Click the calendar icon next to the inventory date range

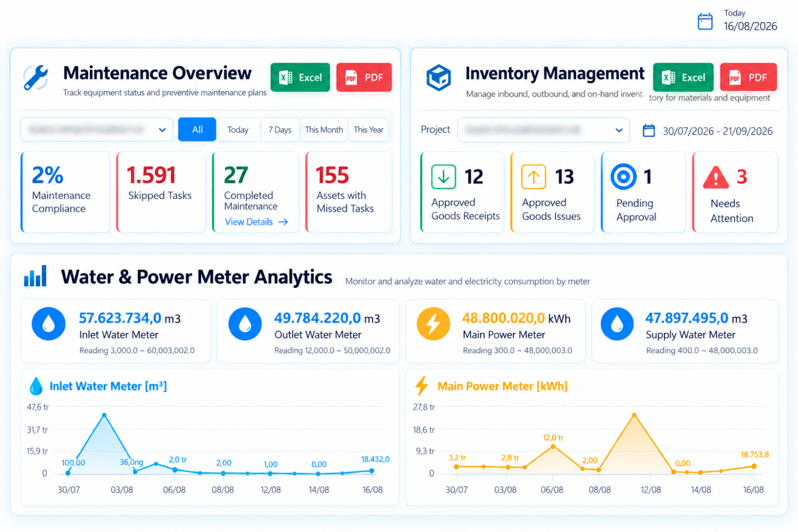click(x=649, y=130)
